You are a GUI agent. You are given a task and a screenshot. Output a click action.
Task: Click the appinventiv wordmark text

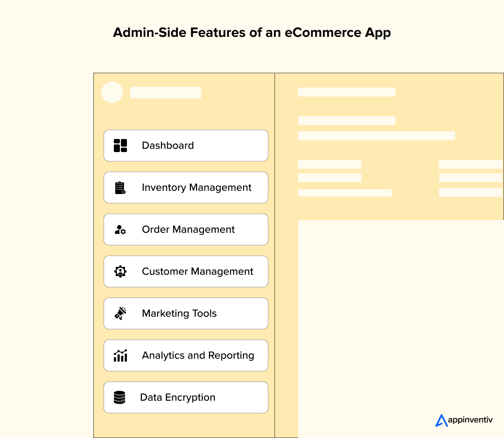(x=470, y=420)
